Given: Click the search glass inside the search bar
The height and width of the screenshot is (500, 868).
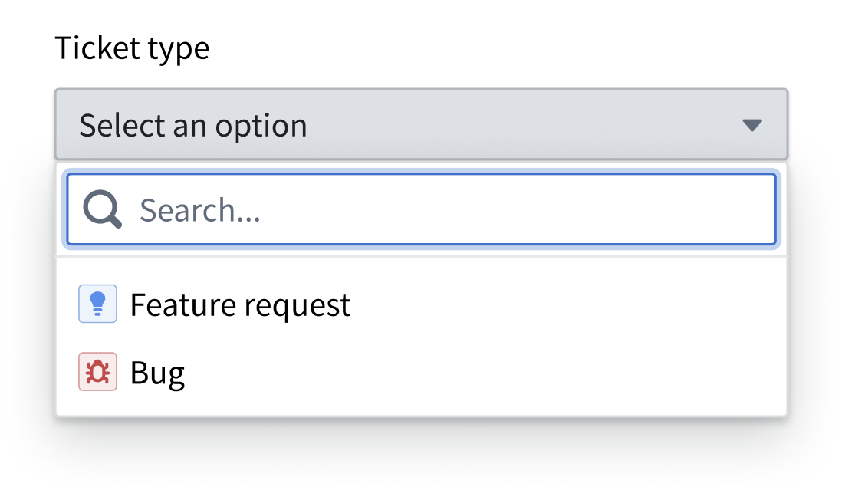Looking at the screenshot, I should [101, 208].
